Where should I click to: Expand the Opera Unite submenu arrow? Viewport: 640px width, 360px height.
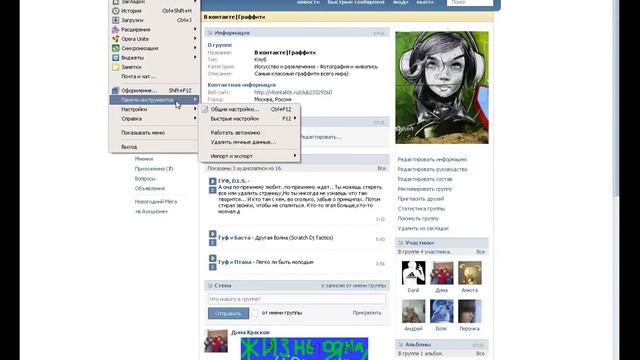(x=195, y=39)
